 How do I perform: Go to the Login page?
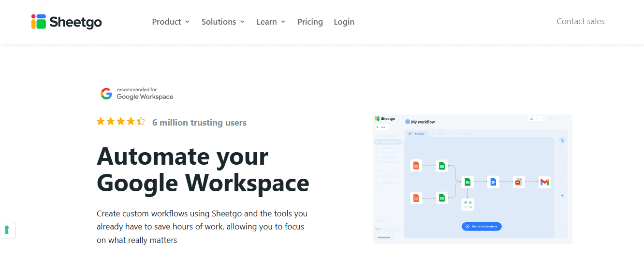pos(344,22)
